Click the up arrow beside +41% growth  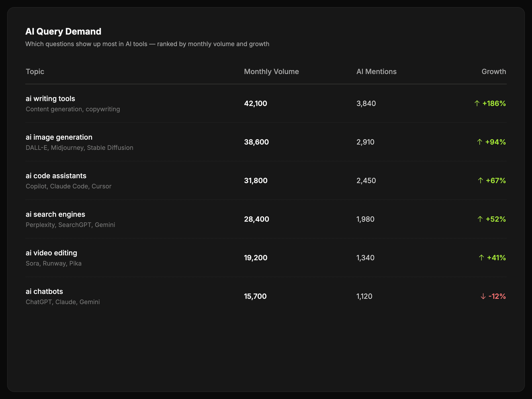pos(481,258)
